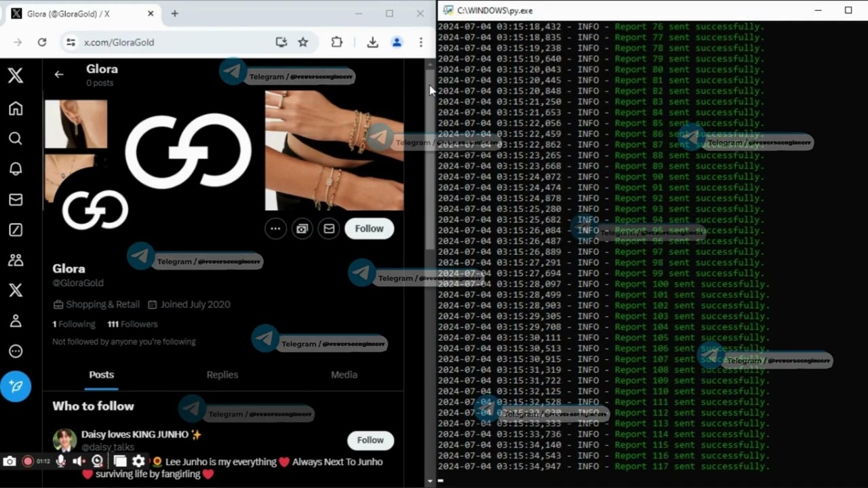Viewport: 868px width, 488px height.
Task: Open Chrome Downloads icon
Action: point(372,42)
